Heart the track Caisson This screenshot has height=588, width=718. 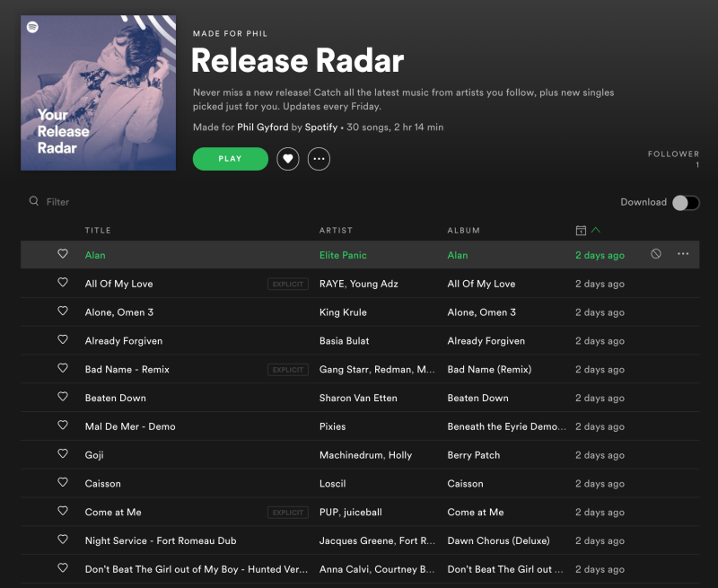63,482
